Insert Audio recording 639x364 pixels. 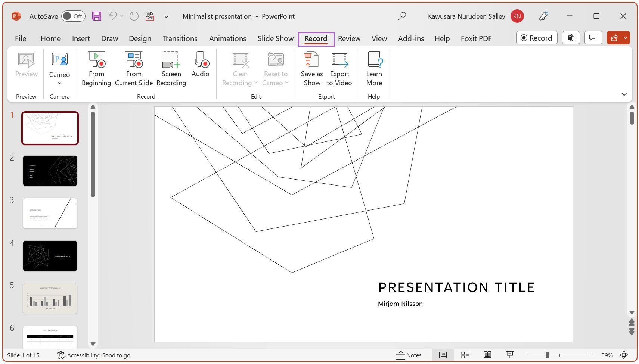click(201, 67)
